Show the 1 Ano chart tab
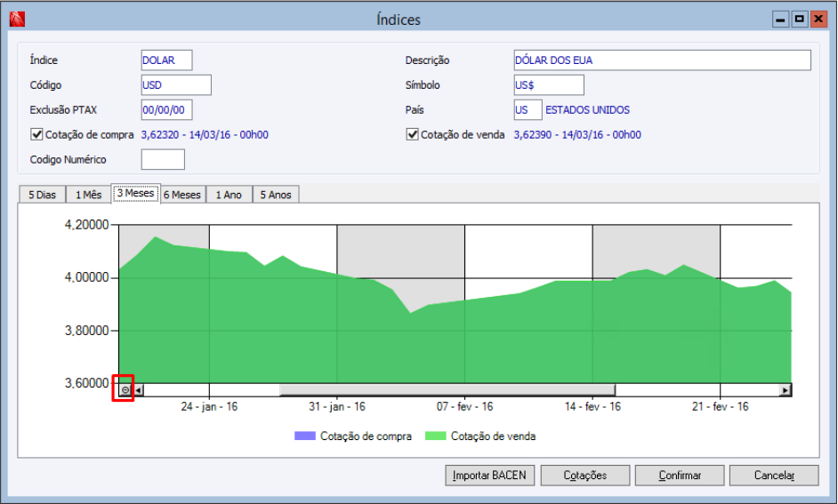Screen dimensions: 838x504 [229, 195]
